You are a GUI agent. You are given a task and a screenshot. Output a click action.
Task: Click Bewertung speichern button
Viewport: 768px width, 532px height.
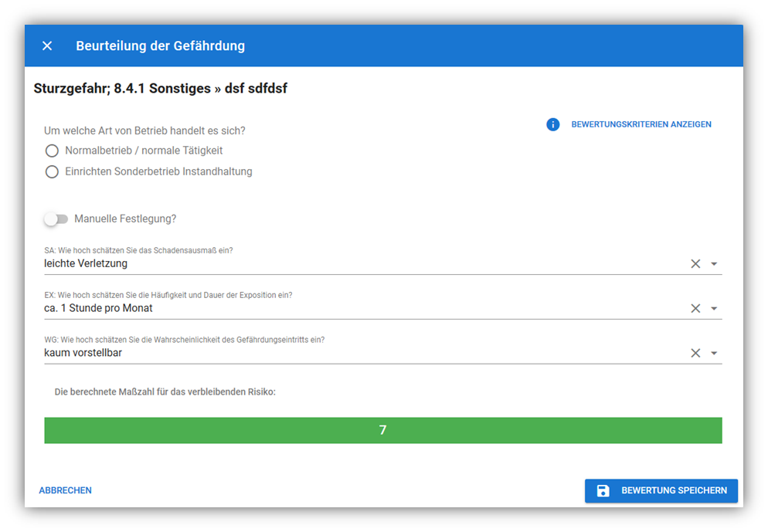point(661,490)
